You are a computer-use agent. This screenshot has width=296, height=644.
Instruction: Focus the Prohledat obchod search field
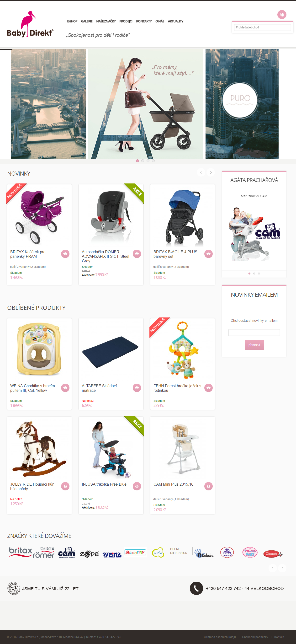click(262, 27)
